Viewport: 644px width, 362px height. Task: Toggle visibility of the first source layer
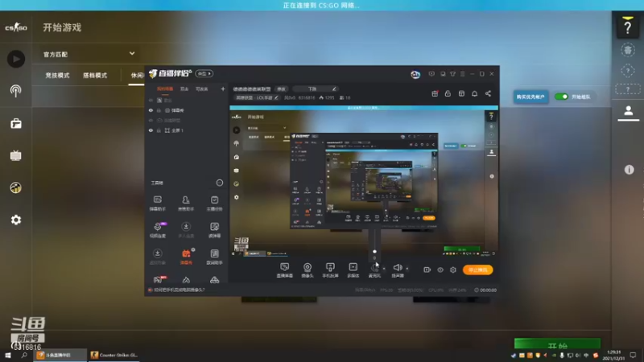click(151, 100)
